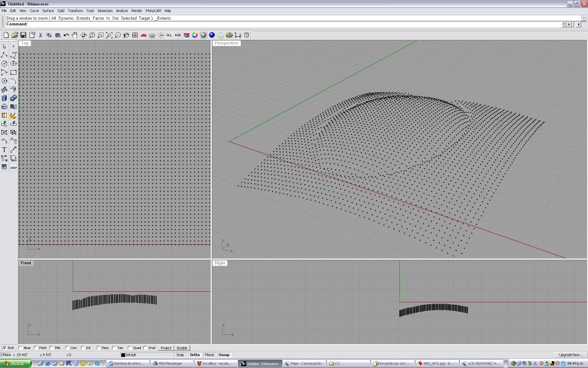Open the RhinoCAM menu
588x368 pixels.
pos(153,11)
